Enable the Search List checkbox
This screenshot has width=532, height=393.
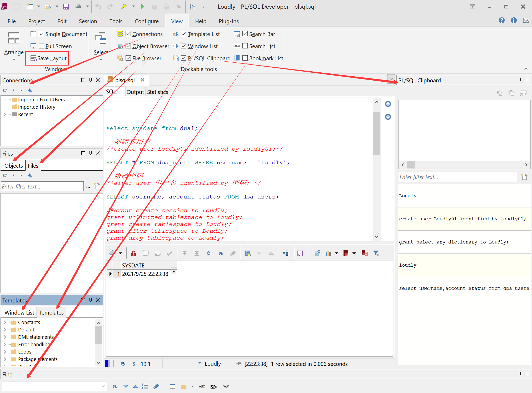[245, 46]
